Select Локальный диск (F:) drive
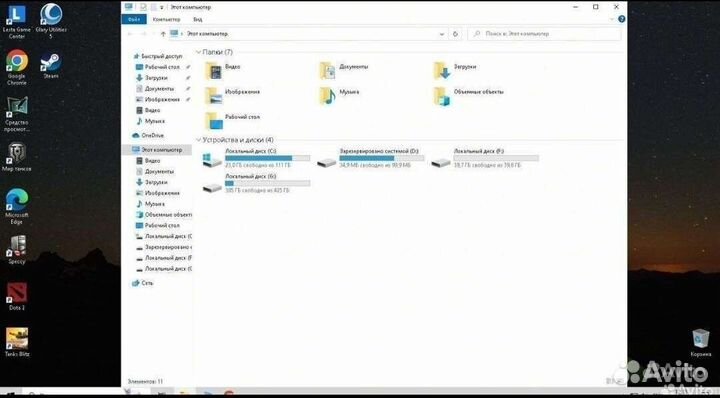 [x=485, y=157]
